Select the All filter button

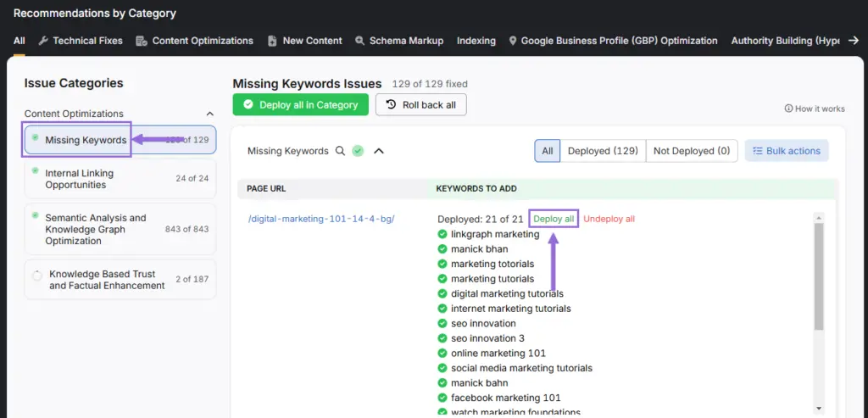pyautogui.click(x=548, y=151)
